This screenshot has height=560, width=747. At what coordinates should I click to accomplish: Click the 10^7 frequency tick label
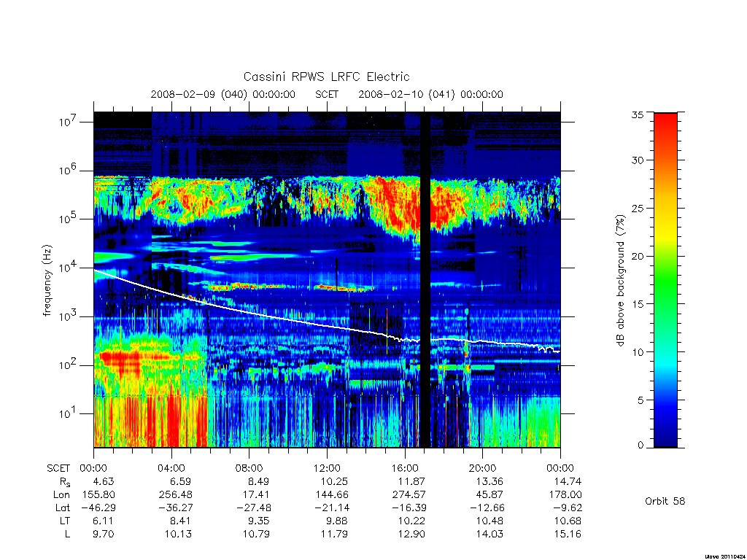click(x=68, y=122)
